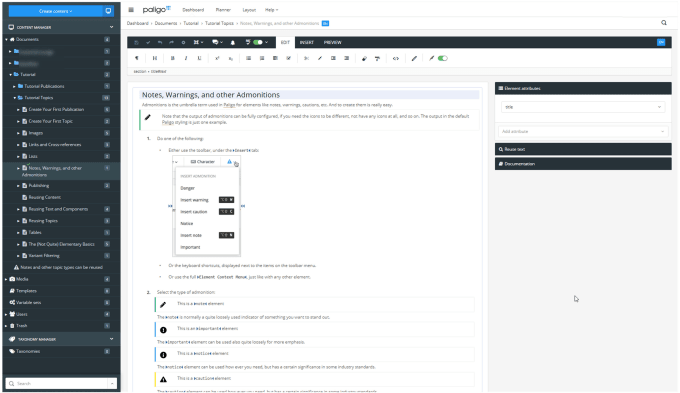
Task: Click the bell notification icon
Action: pos(233,43)
